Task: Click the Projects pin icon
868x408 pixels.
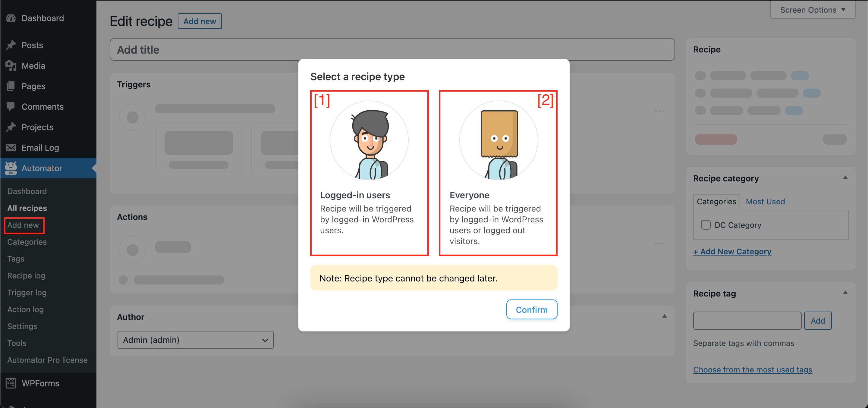Action: (11, 127)
